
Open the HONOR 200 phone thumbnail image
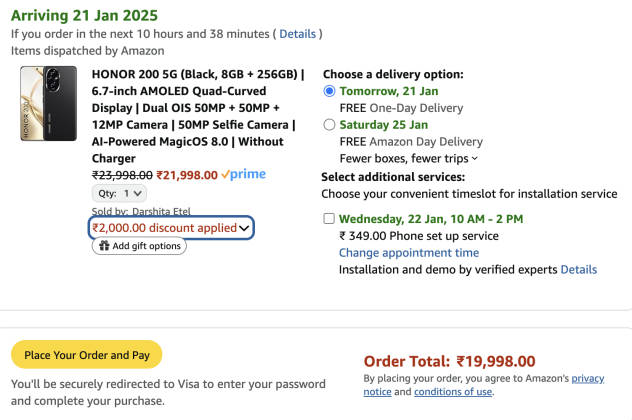click(47, 104)
